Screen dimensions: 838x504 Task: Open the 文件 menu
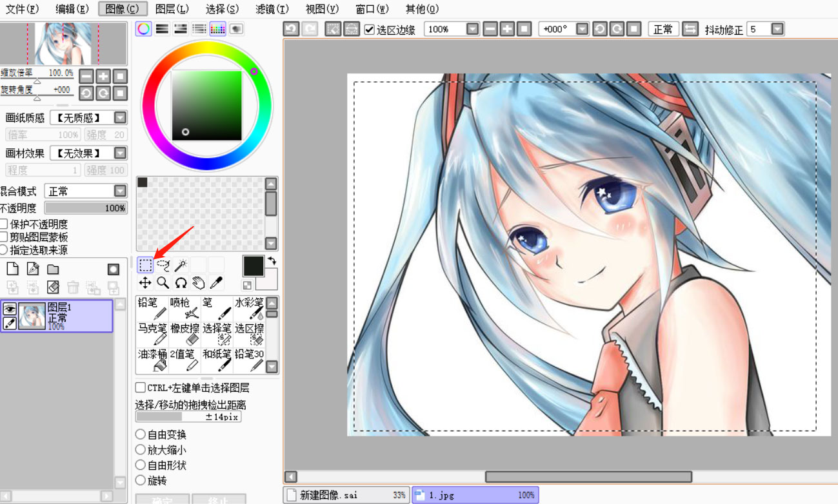pos(22,9)
